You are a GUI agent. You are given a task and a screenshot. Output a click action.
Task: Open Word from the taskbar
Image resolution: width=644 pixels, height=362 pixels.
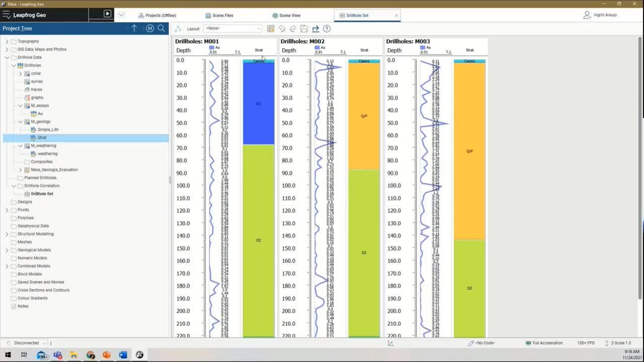click(123, 355)
